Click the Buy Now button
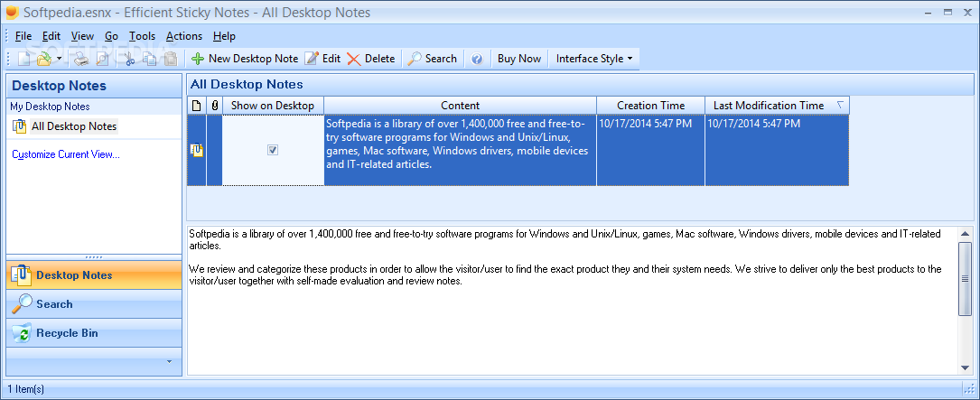The image size is (980, 400). point(519,59)
